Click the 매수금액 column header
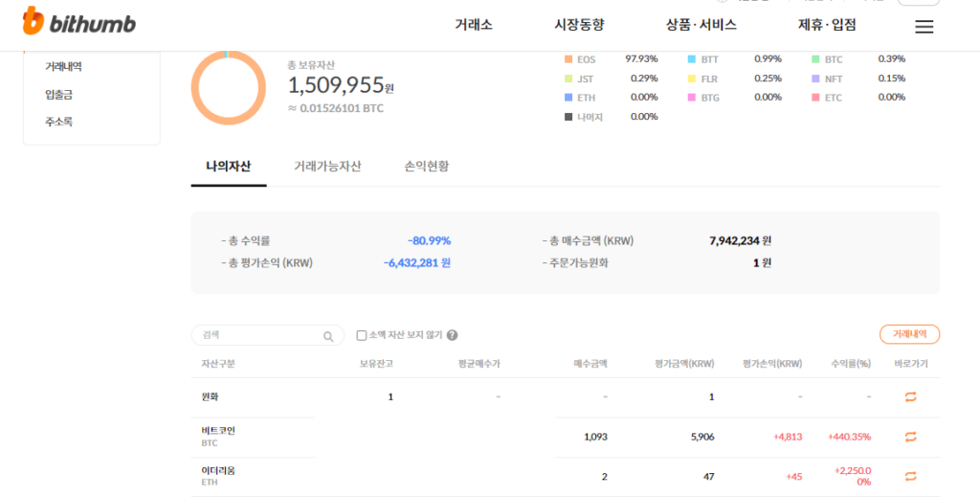Screen dimensions: 980x497 click(x=590, y=364)
